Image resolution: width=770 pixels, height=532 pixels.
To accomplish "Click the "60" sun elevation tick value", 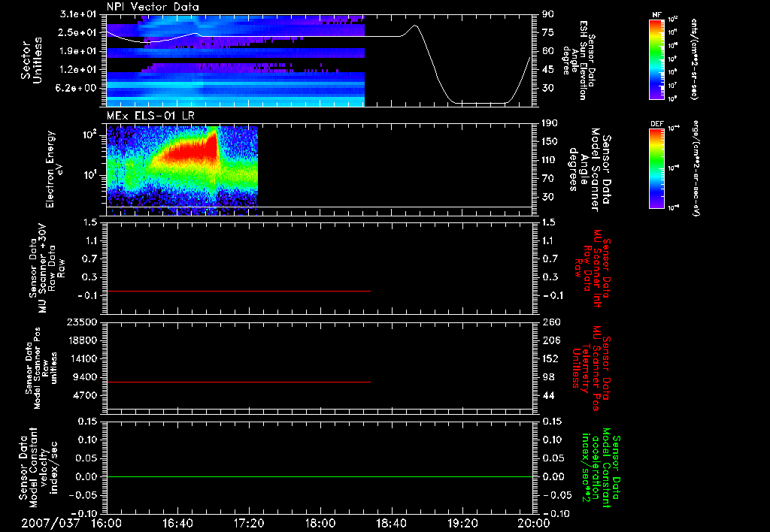I will tap(548, 51).
